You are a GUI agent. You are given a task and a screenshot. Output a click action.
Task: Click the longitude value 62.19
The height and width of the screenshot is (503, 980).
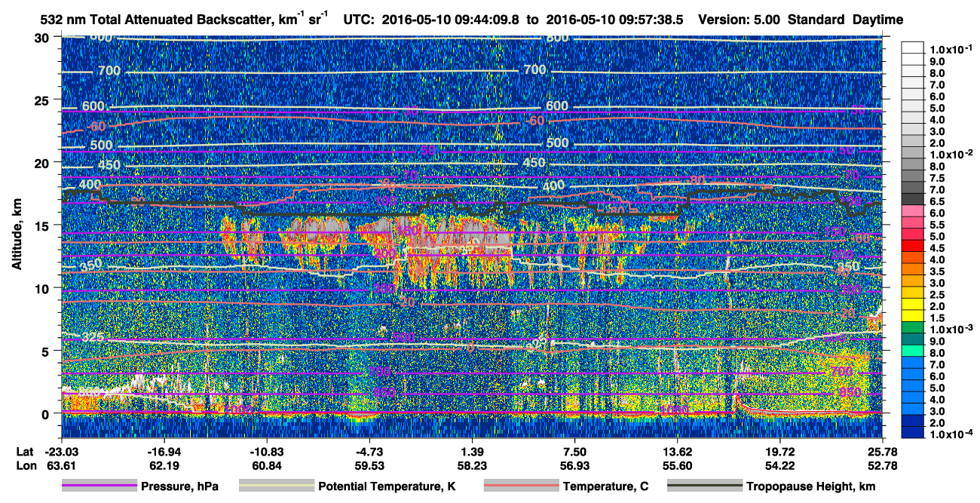click(x=164, y=466)
